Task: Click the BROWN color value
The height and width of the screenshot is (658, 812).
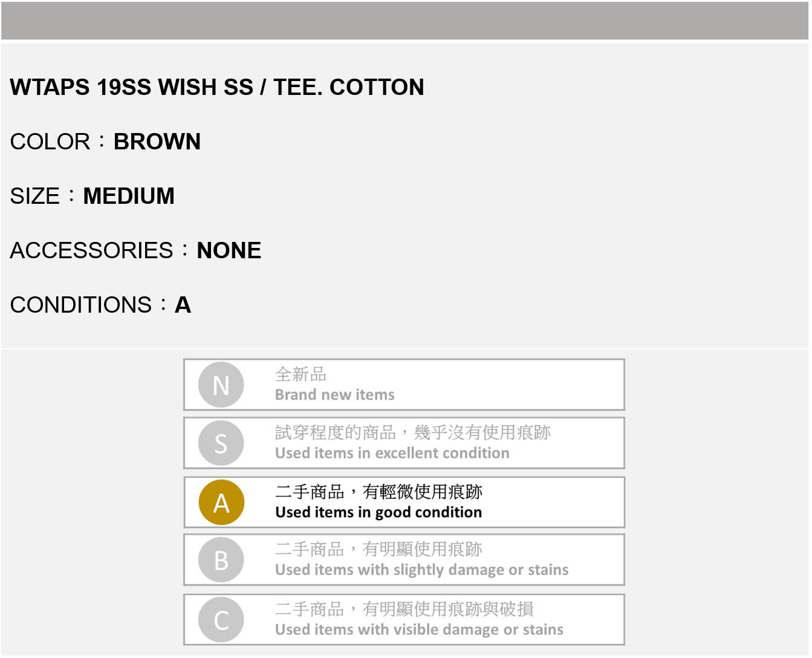Action: click(157, 142)
